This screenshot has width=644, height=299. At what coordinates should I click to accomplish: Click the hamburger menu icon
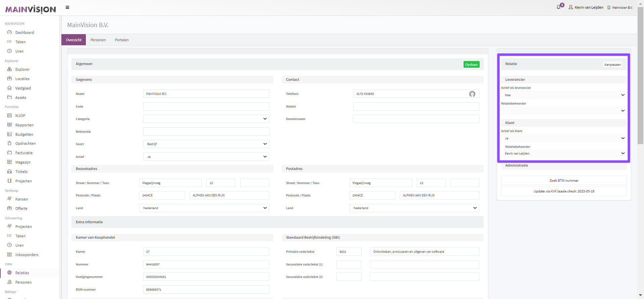(x=67, y=7)
